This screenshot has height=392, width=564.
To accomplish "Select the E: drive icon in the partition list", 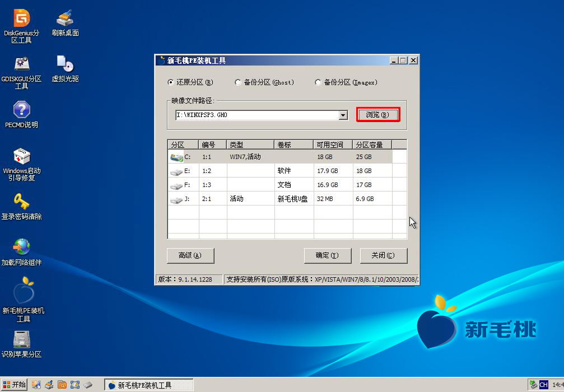I will [x=176, y=171].
